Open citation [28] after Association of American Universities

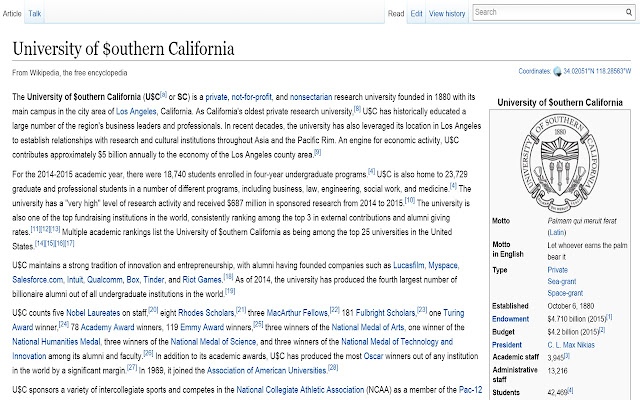(333, 368)
